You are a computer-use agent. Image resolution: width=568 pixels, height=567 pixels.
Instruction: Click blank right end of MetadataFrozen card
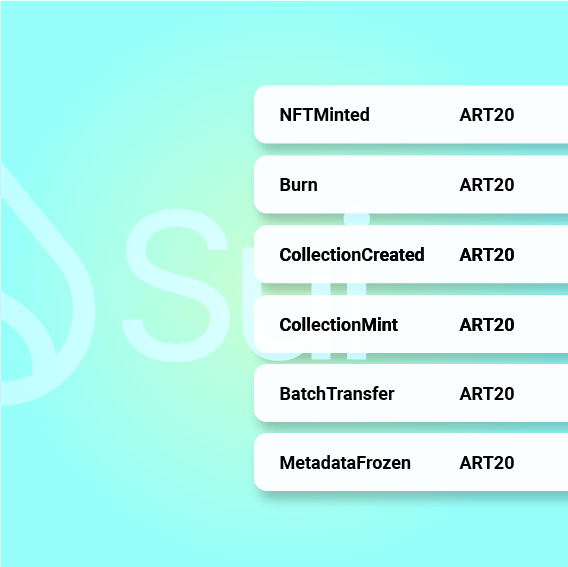click(x=543, y=462)
